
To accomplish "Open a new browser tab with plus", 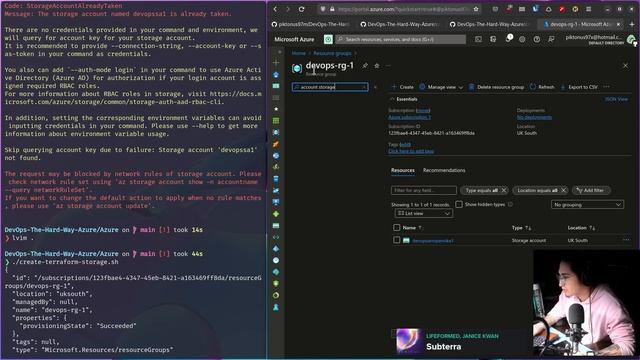I will point(632,24).
